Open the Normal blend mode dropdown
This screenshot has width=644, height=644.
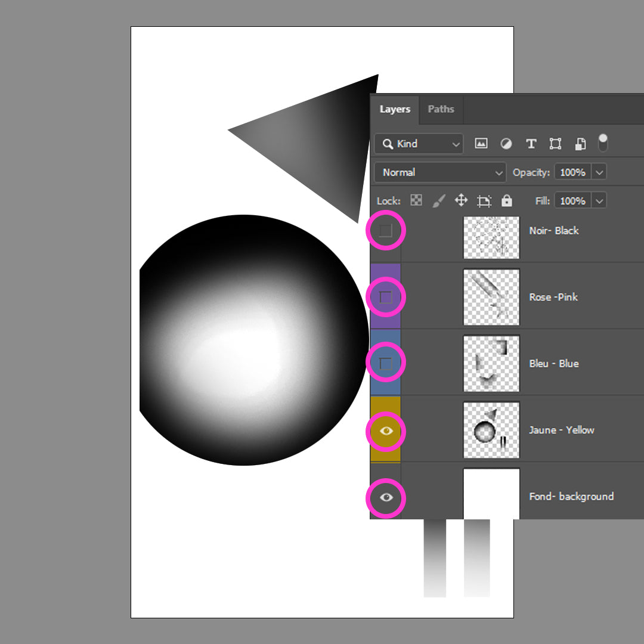[x=440, y=172]
